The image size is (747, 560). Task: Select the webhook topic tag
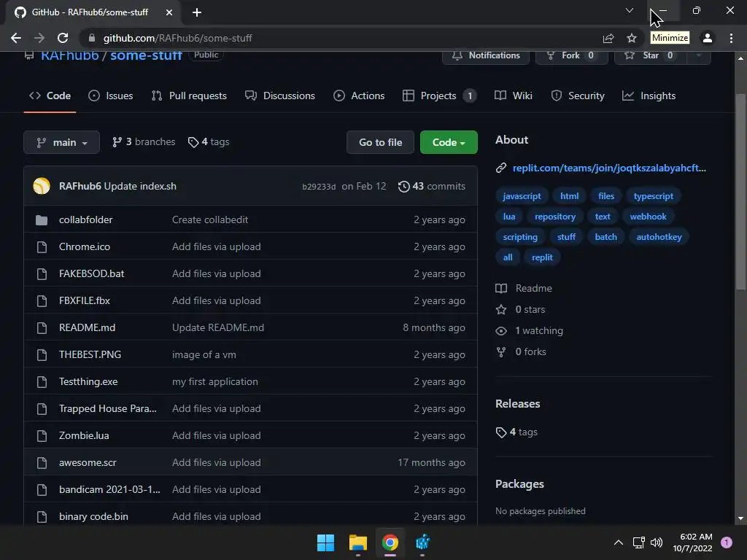pyautogui.click(x=648, y=217)
